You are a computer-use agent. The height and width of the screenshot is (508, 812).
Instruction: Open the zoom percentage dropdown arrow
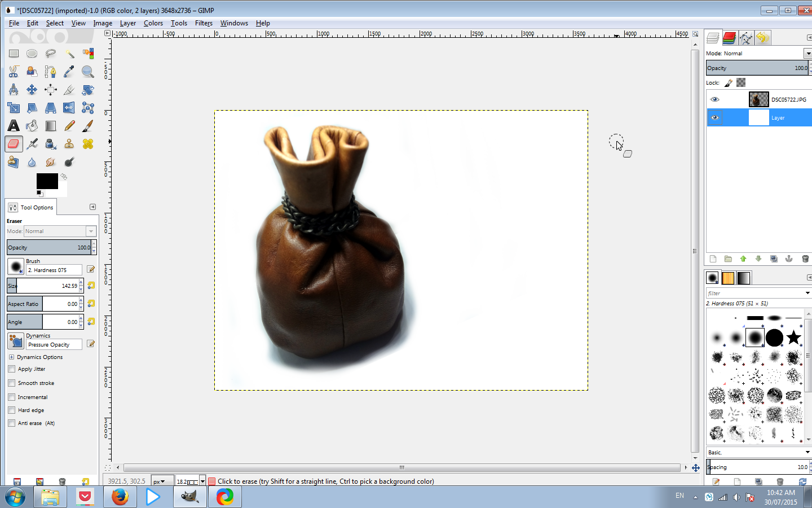[202, 481]
